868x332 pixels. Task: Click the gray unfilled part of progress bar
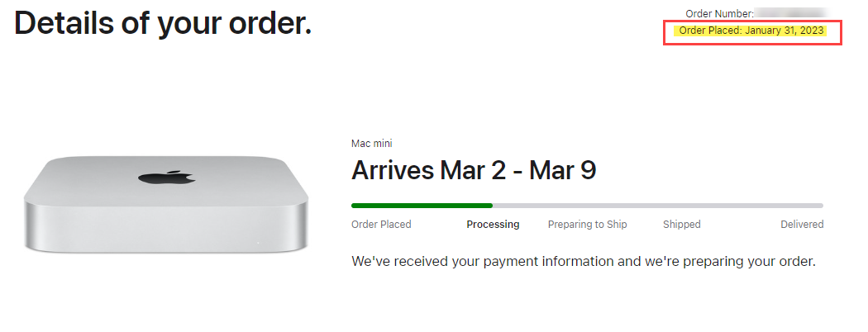(x=658, y=206)
